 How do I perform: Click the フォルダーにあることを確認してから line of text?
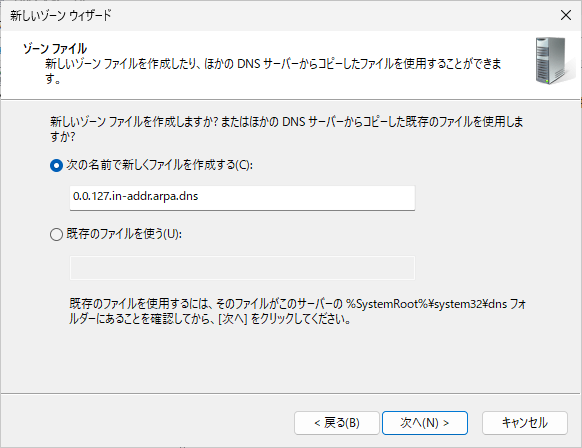tap(210, 319)
